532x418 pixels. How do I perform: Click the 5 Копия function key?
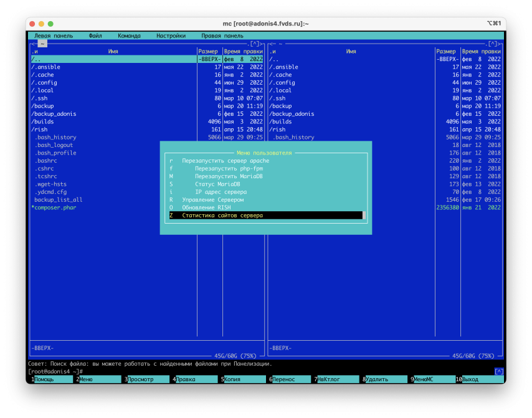click(244, 379)
